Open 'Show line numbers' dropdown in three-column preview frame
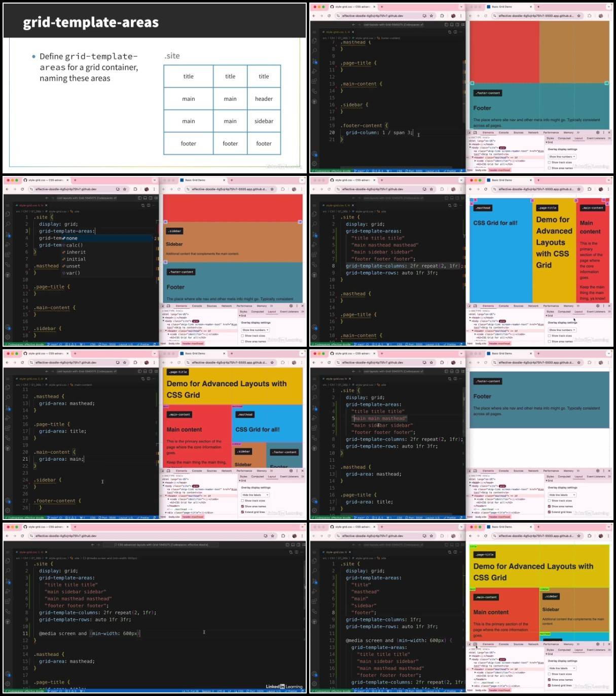This screenshot has width=616, height=696. click(562, 330)
